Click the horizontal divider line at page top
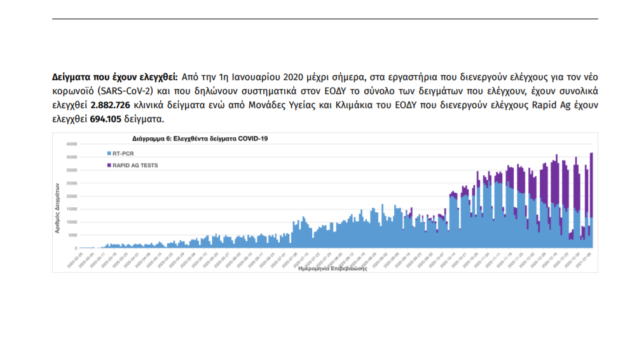644x347 pixels. (325, 19)
